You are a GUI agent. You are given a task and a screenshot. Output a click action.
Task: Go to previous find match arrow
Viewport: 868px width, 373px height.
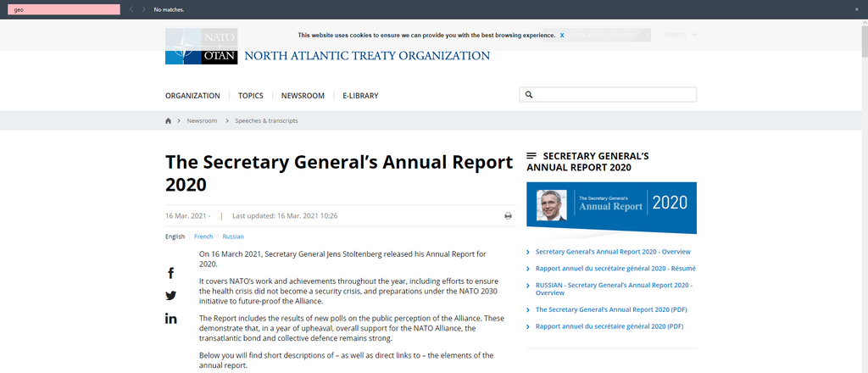[131, 9]
